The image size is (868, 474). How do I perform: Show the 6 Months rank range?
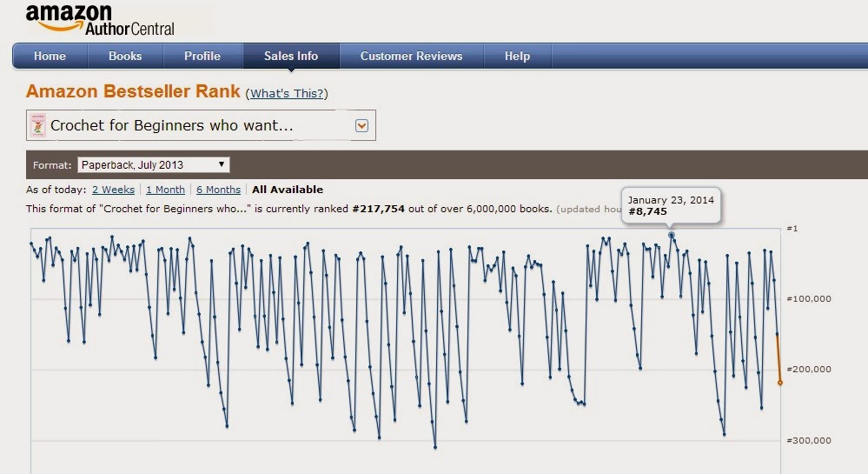pyautogui.click(x=219, y=190)
